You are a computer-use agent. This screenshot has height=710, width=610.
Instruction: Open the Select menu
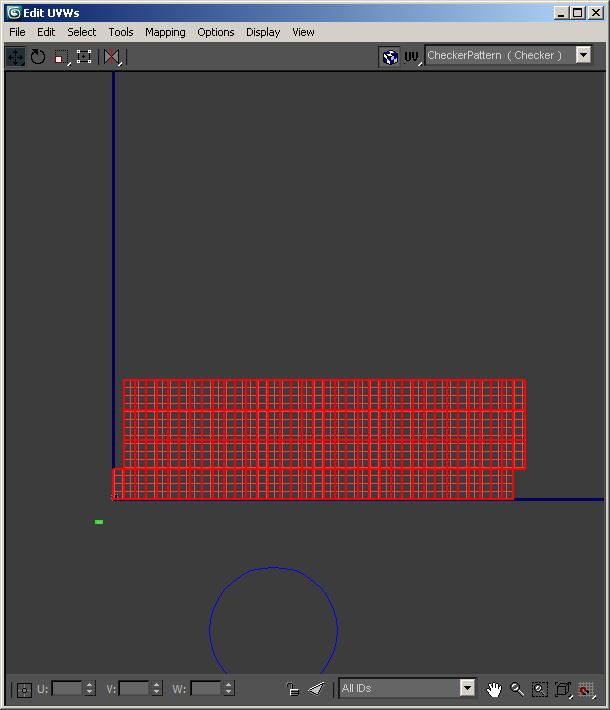pos(82,32)
